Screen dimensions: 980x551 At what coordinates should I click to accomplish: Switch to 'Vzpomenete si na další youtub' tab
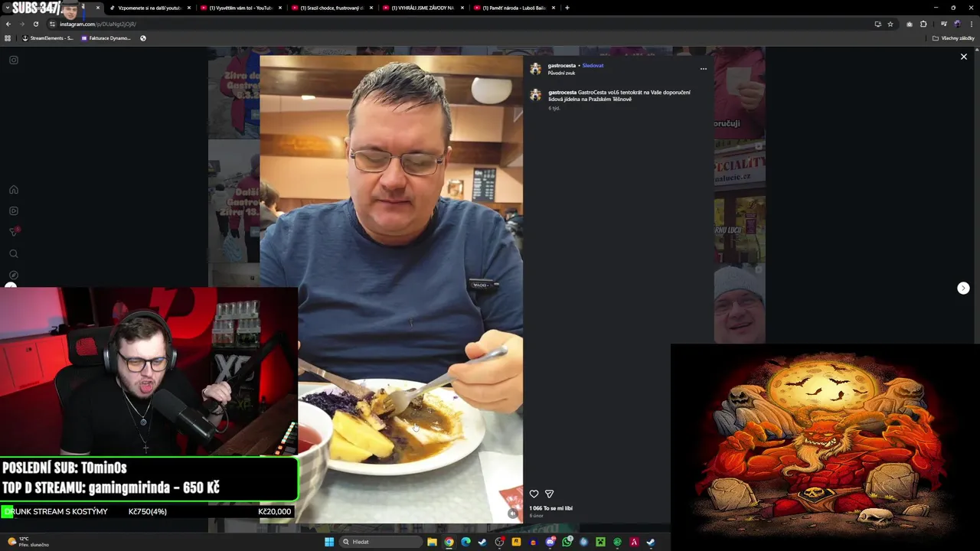(x=149, y=8)
